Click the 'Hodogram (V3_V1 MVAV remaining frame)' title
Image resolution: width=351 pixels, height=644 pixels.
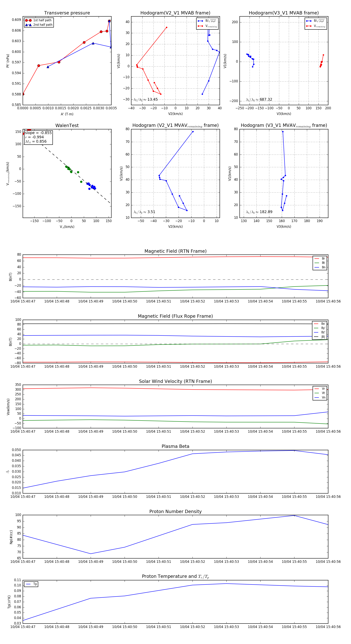[x=284, y=125]
